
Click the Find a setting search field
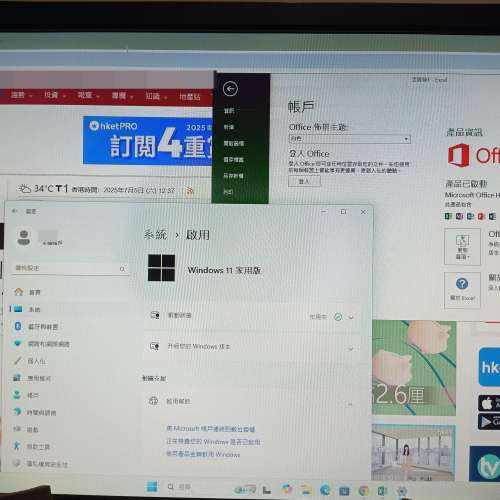[70, 268]
